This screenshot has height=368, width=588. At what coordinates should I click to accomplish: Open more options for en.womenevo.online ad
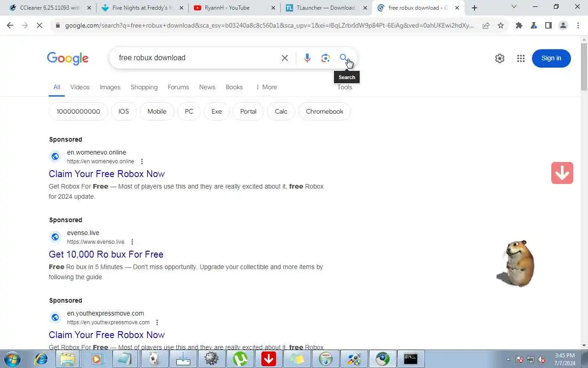point(142,161)
